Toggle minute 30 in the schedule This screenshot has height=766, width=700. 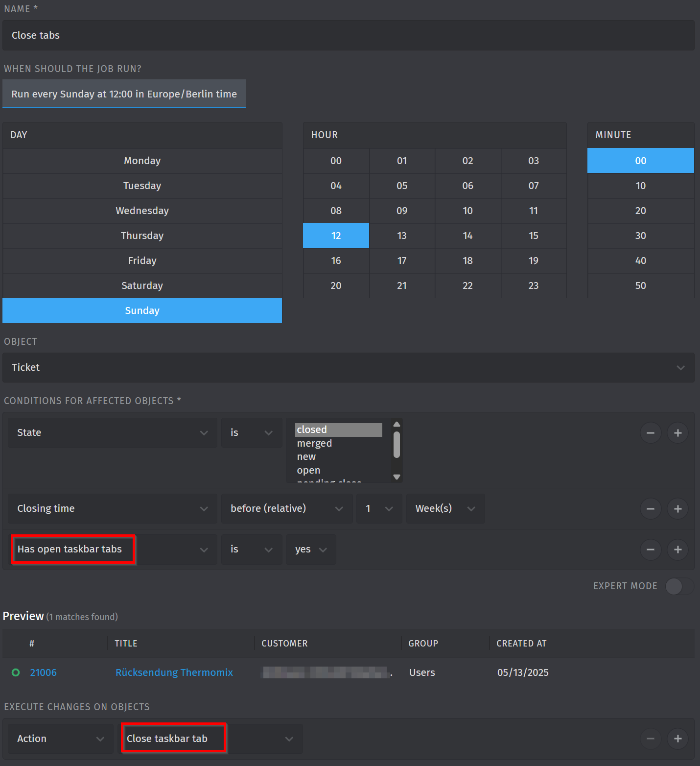640,236
